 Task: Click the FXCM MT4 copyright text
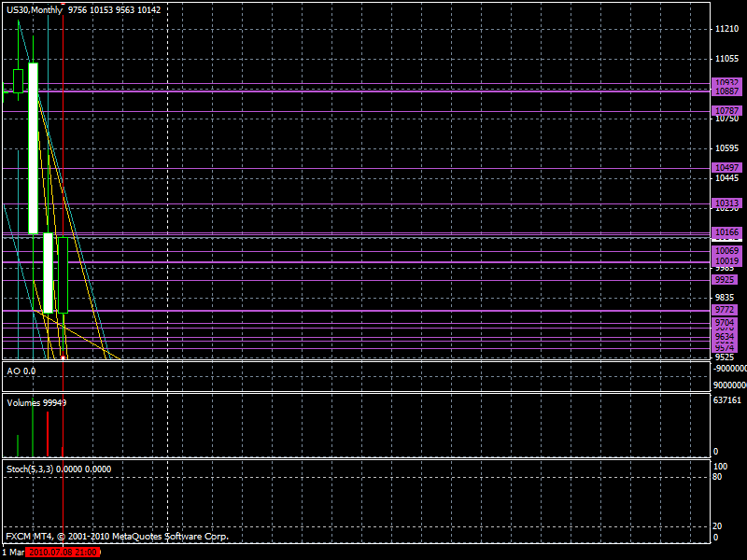pyautogui.click(x=117, y=537)
